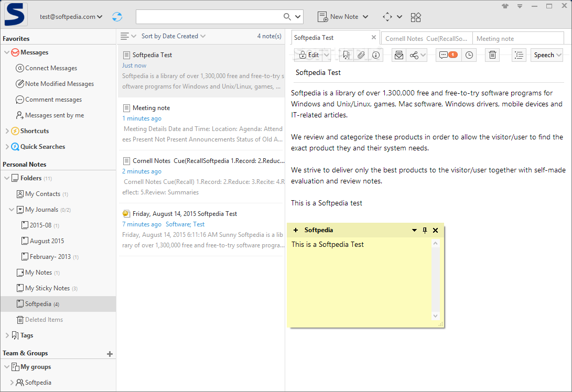The image size is (572, 392).
Task: Switch to Meeting note tab
Action: [x=518, y=38]
